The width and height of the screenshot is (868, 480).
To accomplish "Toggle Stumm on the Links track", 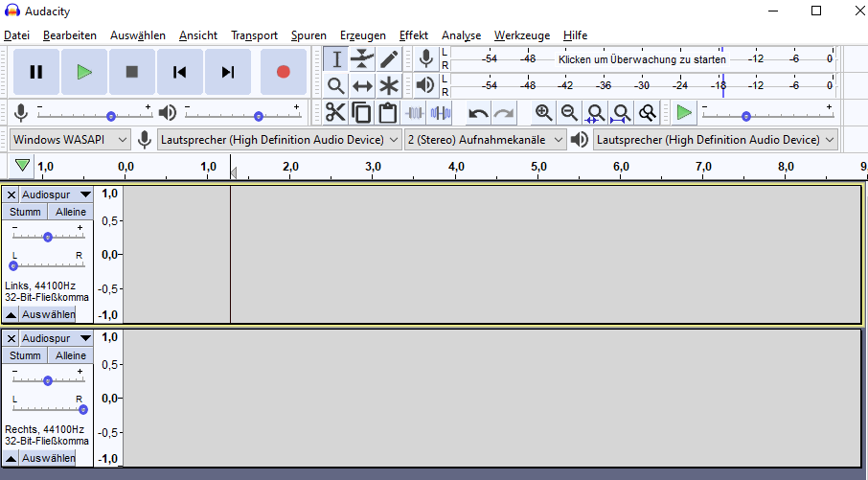I will point(25,212).
